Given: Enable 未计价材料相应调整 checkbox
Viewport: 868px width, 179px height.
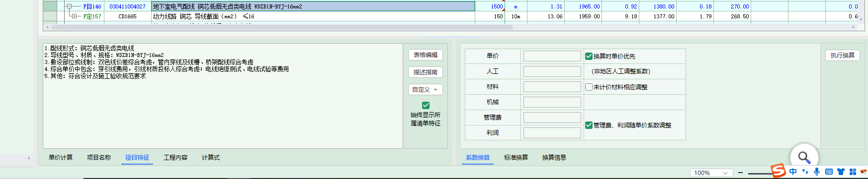Looking at the screenshot, I should 589,87.
